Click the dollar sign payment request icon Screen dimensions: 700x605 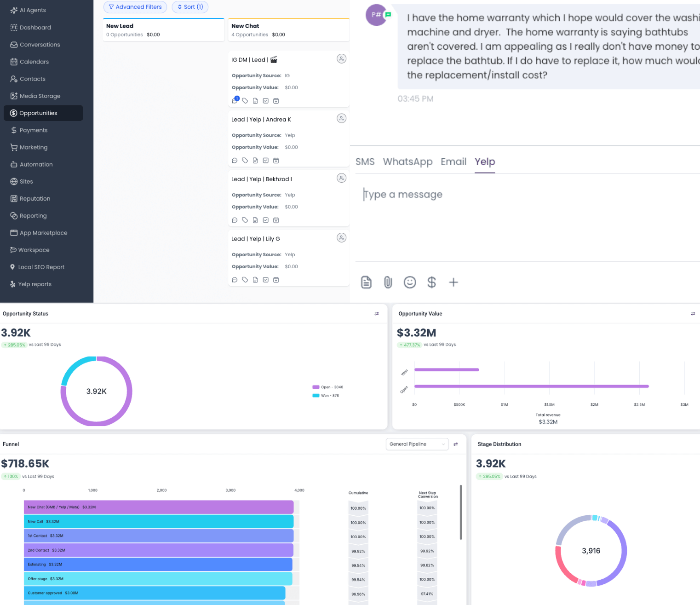tap(431, 282)
